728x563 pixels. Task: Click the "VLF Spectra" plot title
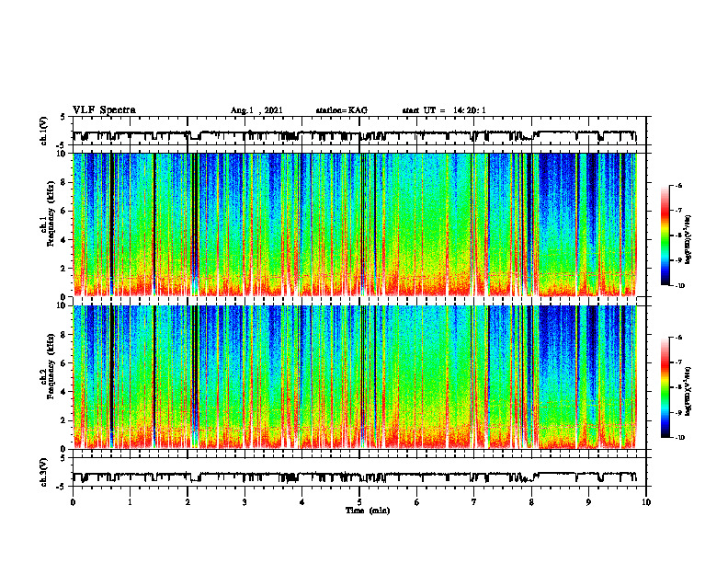point(104,110)
